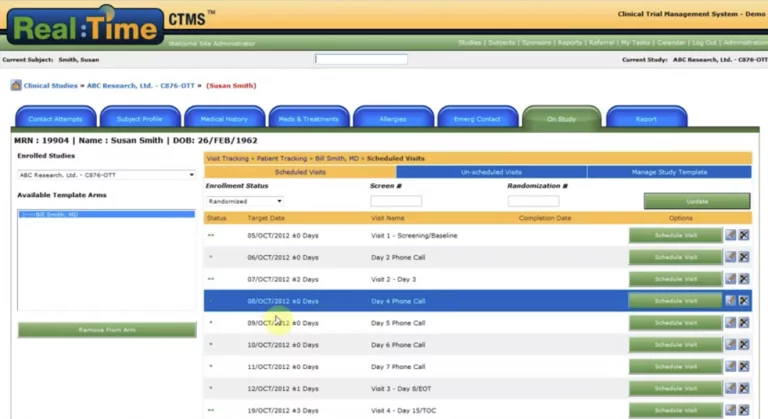Screen dimensions: 768x419
Task: Open Manage Study Template sub-tab
Action: tap(669, 172)
